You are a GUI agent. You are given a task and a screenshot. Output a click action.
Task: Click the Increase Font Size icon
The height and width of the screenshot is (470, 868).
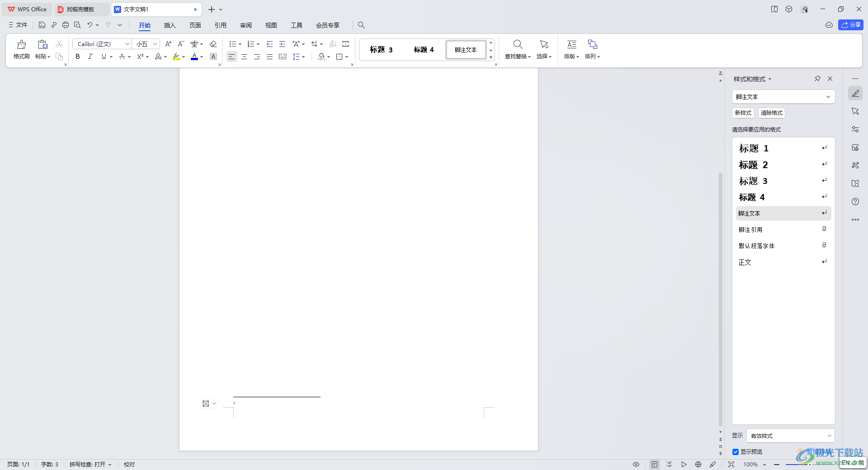pos(168,44)
